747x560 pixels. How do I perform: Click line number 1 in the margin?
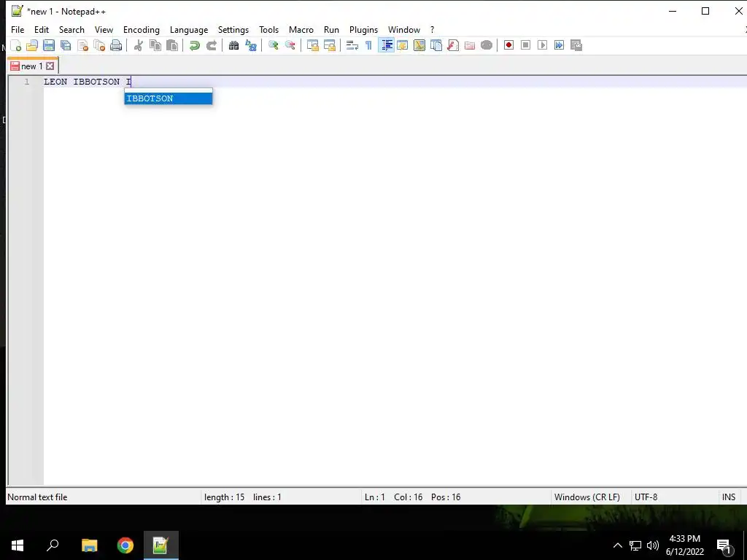[x=27, y=82]
